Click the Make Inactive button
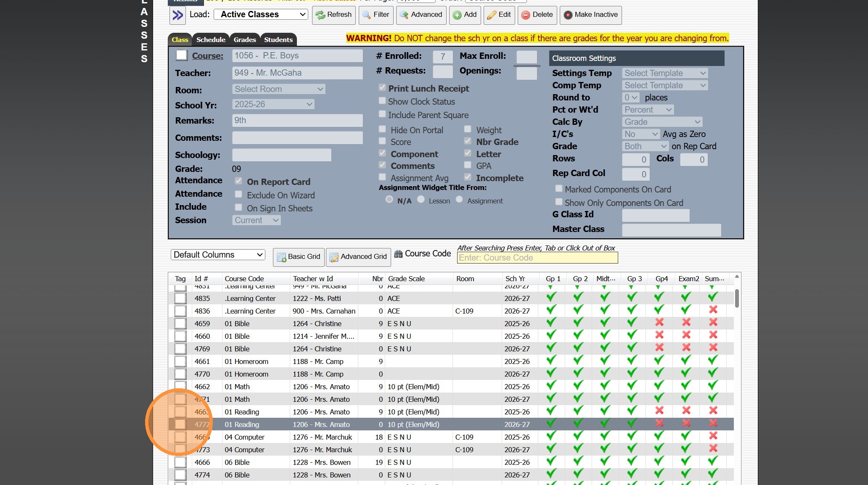Image resolution: width=868 pixels, height=485 pixels. (x=590, y=15)
